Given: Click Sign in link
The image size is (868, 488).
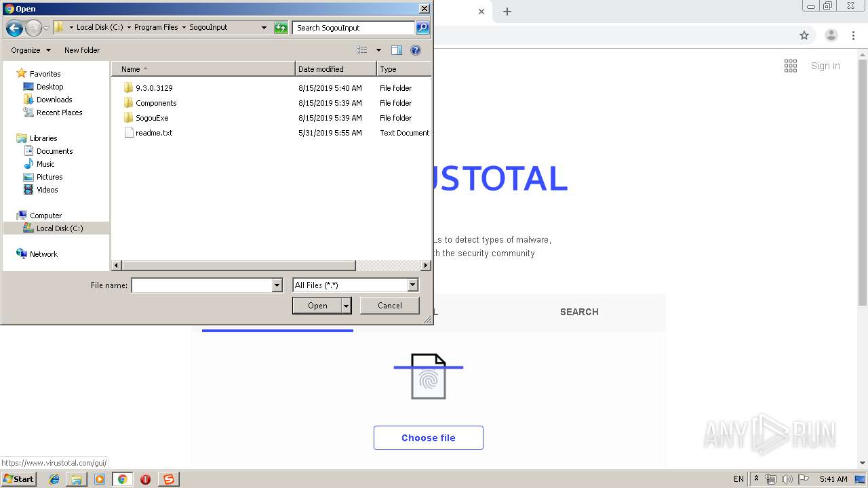Looking at the screenshot, I should point(825,66).
